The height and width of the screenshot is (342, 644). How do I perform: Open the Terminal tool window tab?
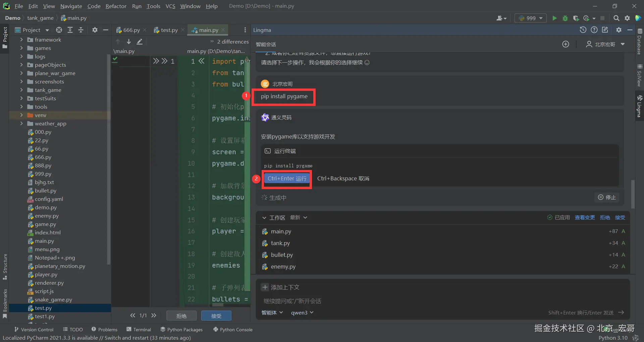click(x=139, y=330)
